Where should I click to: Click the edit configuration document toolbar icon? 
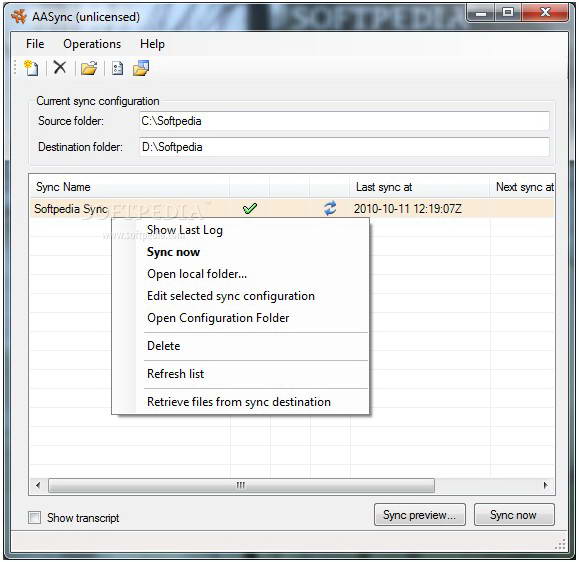point(117,68)
